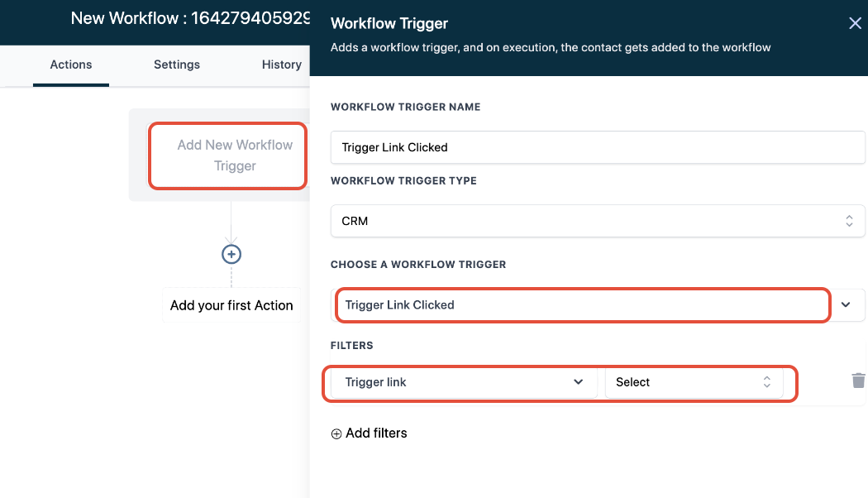This screenshot has height=498, width=868.
Task: Go to the History tab
Action: (282, 65)
